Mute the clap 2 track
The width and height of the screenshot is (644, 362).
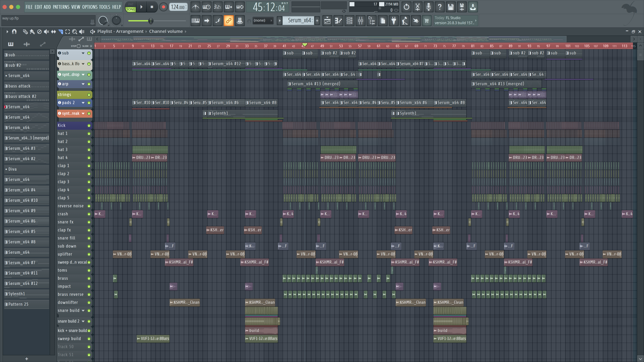[89, 174]
